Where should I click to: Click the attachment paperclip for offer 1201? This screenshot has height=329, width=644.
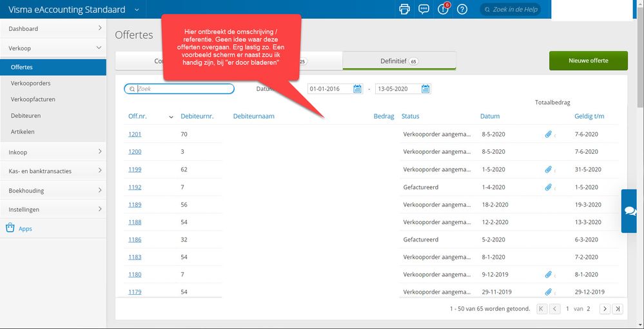click(x=548, y=134)
